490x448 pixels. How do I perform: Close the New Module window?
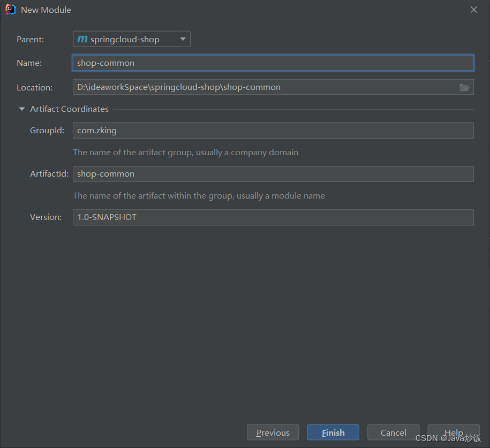pos(474,10)
